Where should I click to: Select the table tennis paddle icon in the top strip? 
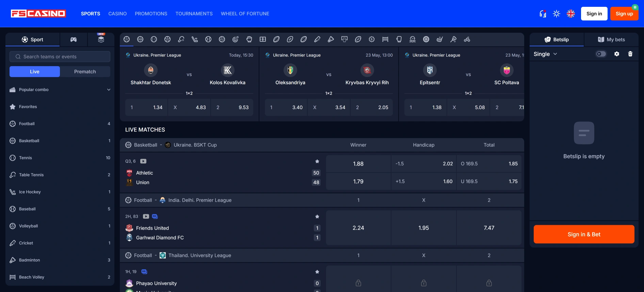181,40
